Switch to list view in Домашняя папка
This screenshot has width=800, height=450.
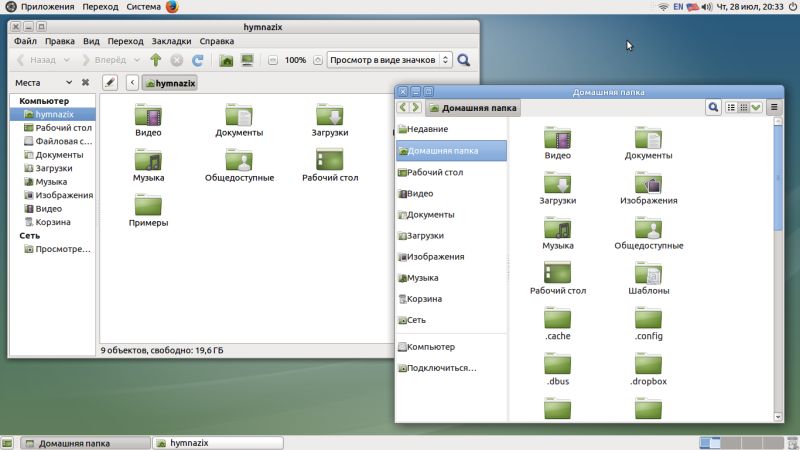pyautogui.click(x=731, y=107)
